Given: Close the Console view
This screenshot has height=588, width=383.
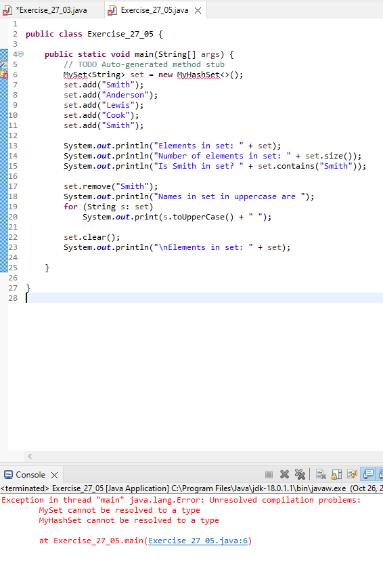Looking at the screenshot, I should 54,475.
